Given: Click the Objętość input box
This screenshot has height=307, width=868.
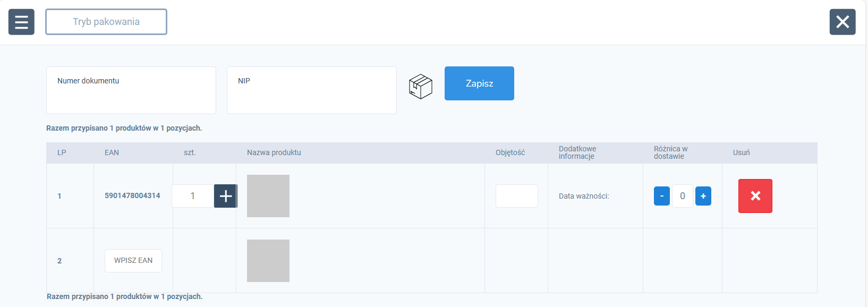Looking at the screenshot, I should point(517,196).
